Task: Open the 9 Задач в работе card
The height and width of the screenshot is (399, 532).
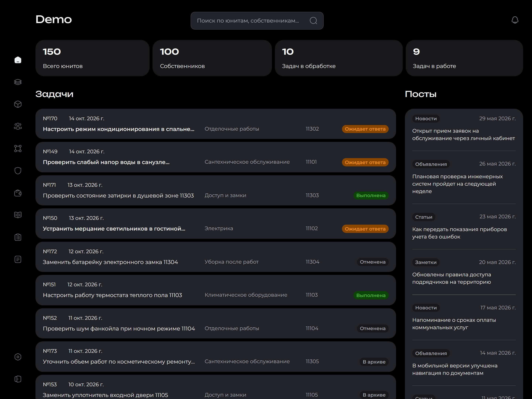Action: (464, 58)
